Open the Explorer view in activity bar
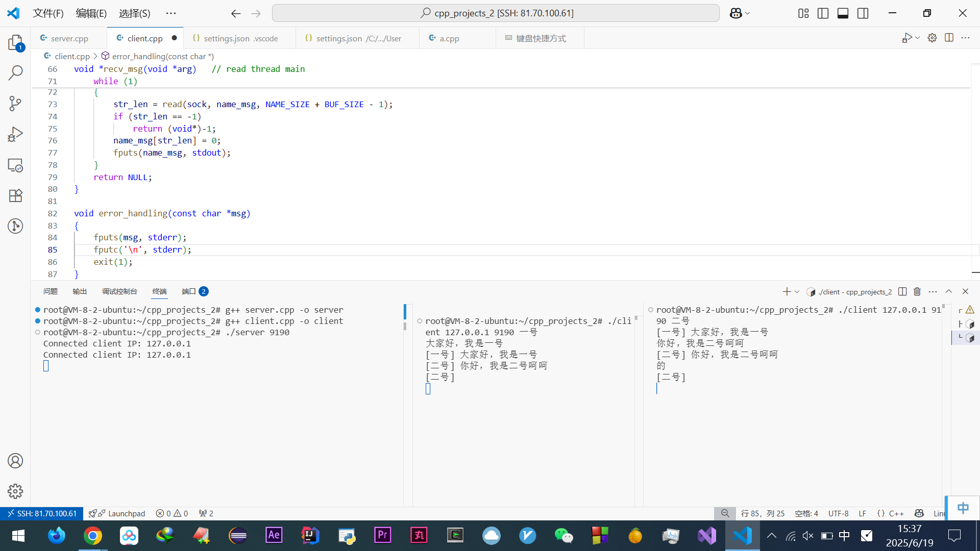Image resolution: width=980 pixels, height=551 pixels. click(15, 42)
